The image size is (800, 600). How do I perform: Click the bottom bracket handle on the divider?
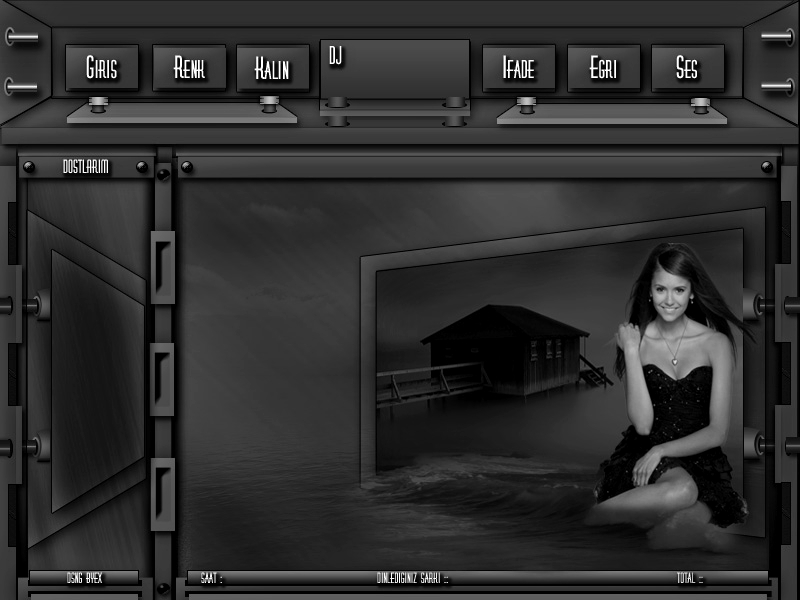click(x=163, y=494)
